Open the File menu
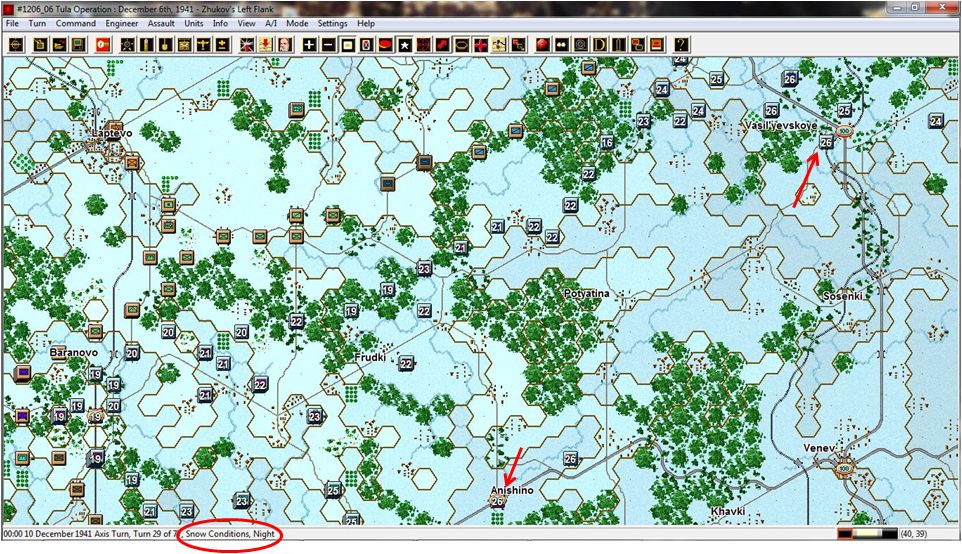The width and height of the screenshot is (962, 554). click(x=12, y=23)
